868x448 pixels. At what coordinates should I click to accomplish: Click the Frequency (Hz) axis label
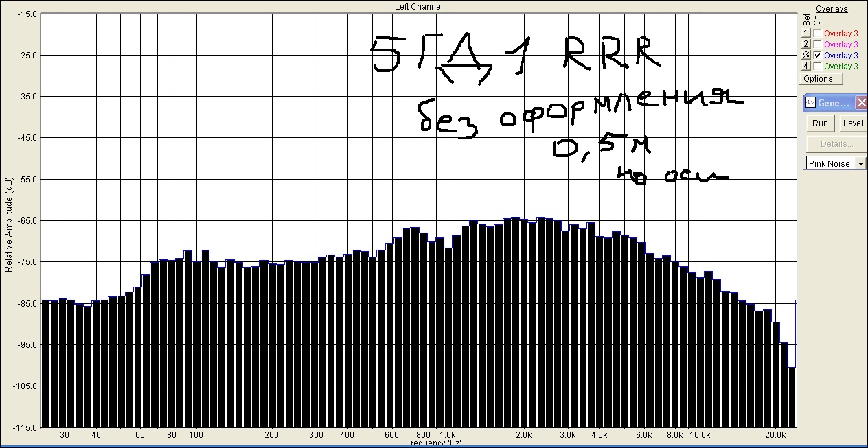[x=435, y=444]
